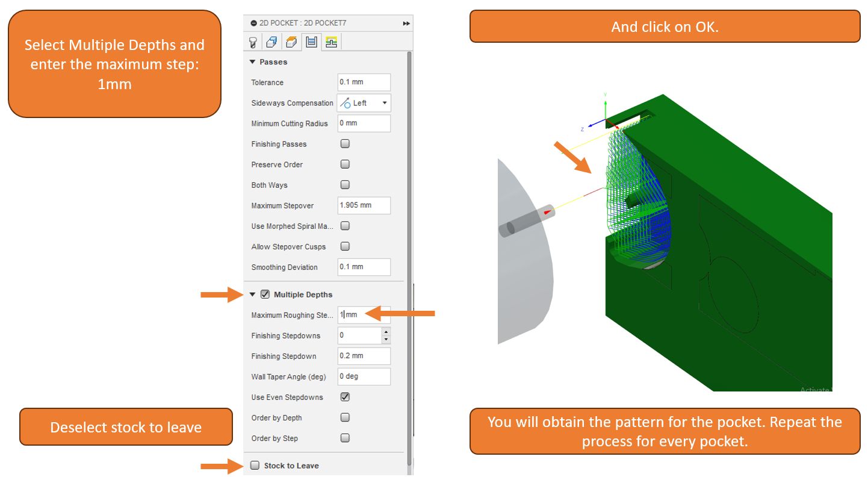Click the Finishing Stepdowns label

point(286,335)
